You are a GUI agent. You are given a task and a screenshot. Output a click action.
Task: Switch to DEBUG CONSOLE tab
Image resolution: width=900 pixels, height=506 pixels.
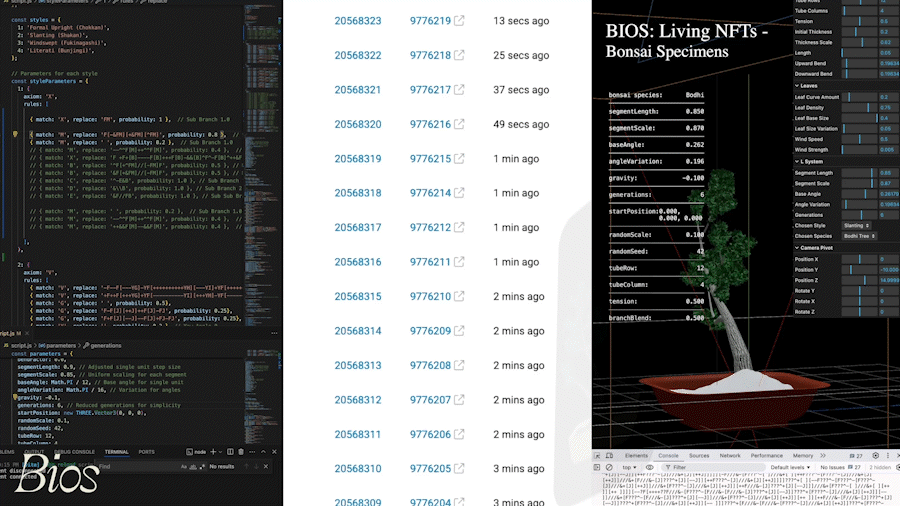[75, 452]
